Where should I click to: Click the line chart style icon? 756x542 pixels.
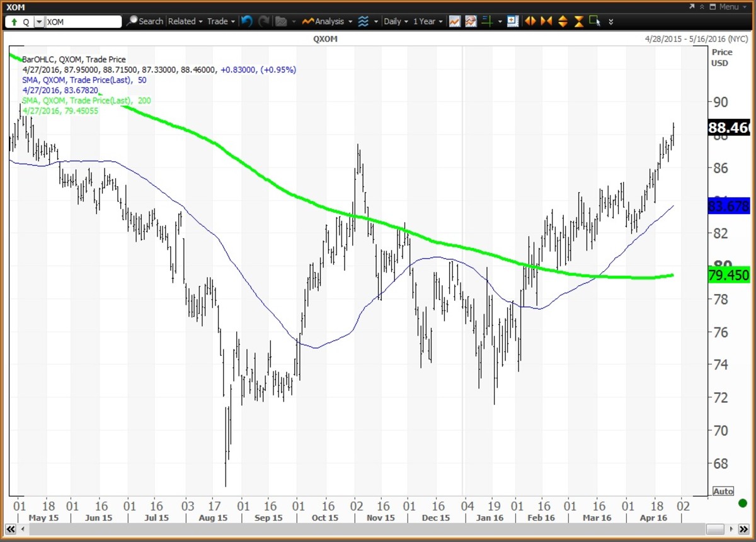click(454, 21)
